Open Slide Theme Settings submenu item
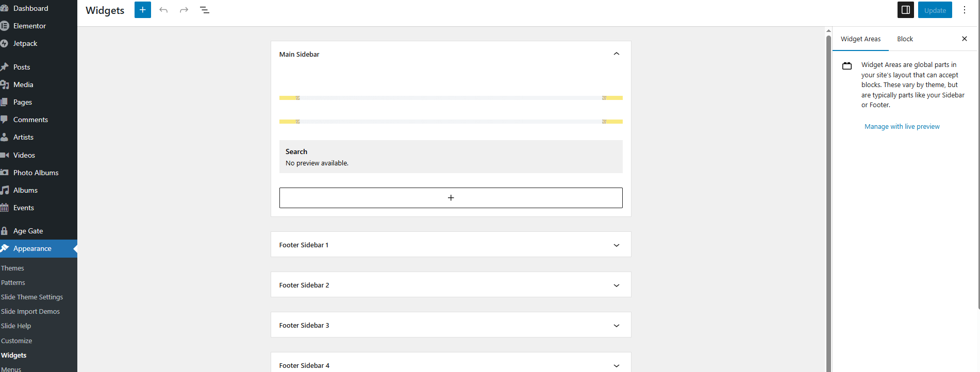The height and width of the screenshot is (372, 980). click(x=32, y=297)
